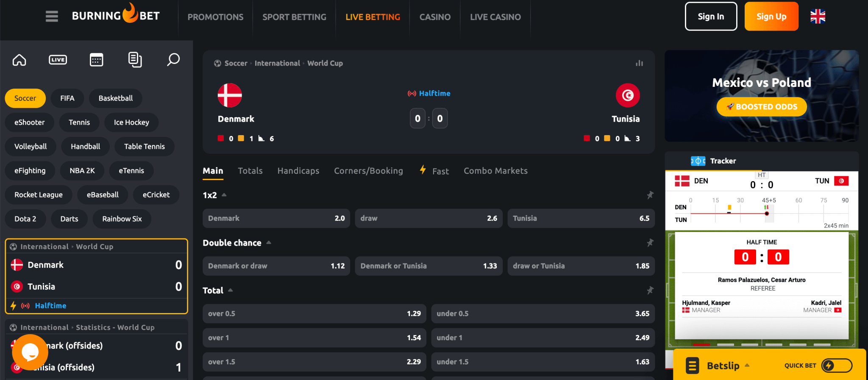Viewport: 868px width, 380px height.
Task: Go to Home sidebar icon
Action: 19,60
